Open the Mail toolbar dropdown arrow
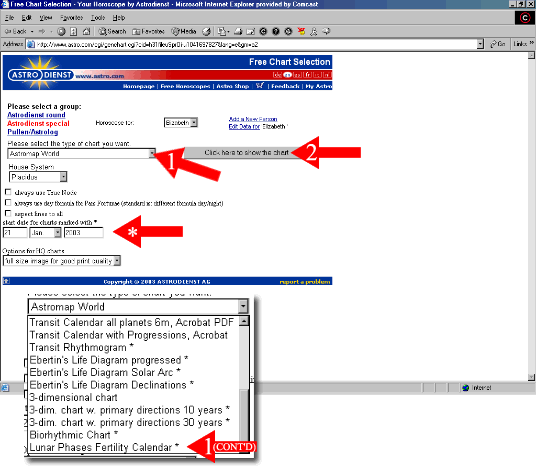 click(228, 31)
